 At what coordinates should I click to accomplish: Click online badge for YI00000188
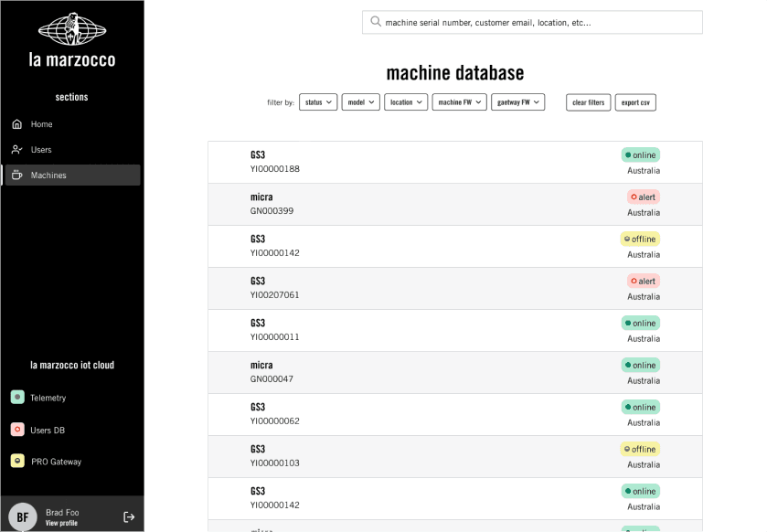tap(641, 155)
